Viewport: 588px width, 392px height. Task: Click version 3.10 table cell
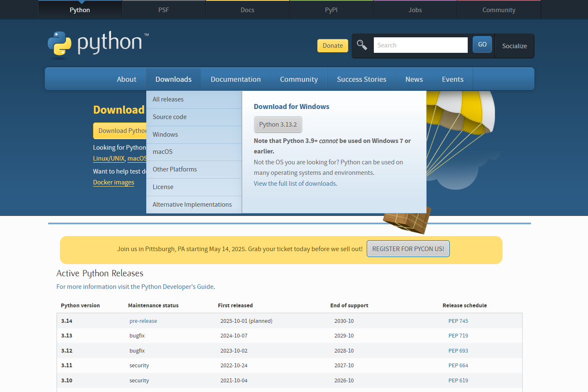67,381
